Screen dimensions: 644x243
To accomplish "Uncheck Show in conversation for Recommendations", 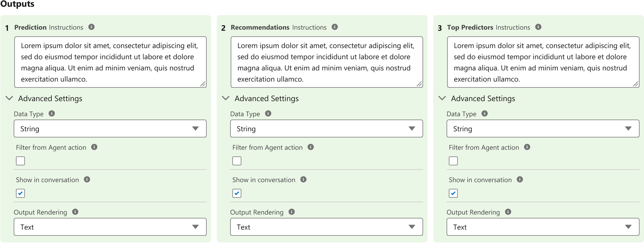I will pos(237,193).
